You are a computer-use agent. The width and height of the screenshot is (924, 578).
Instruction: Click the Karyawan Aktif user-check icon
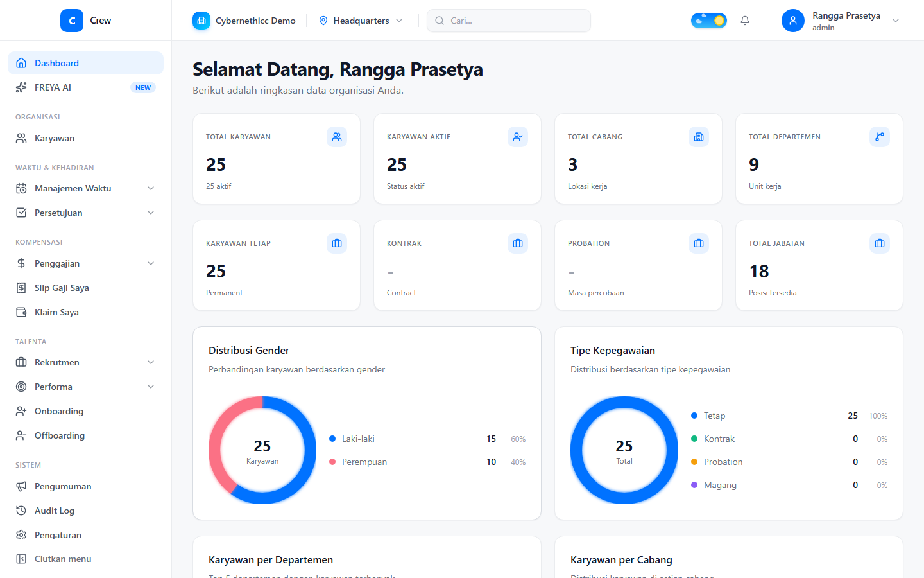[x=518, y=137]
